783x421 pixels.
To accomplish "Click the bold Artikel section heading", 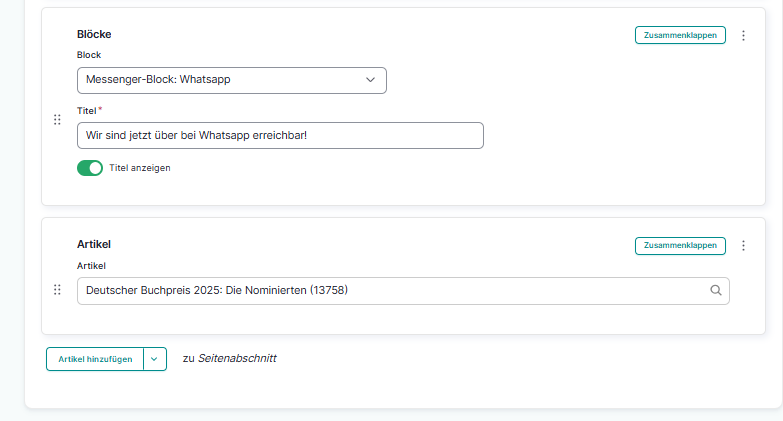I will [x=93, y=244].
